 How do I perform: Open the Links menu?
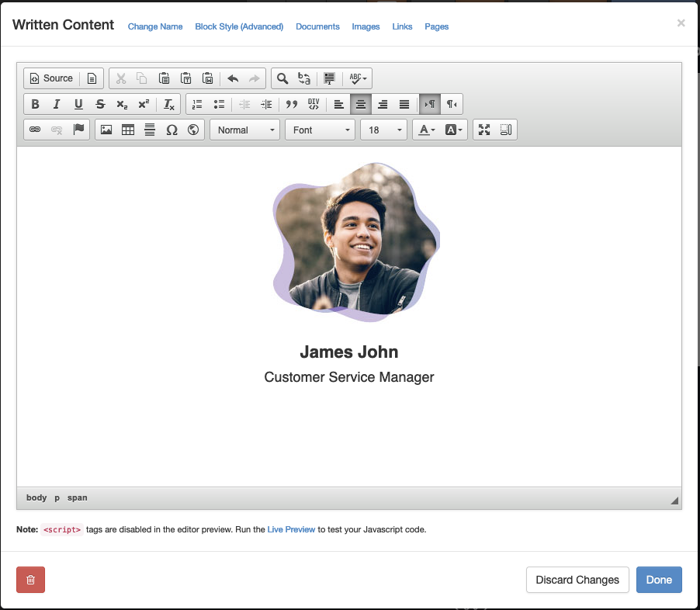point(402,27)
